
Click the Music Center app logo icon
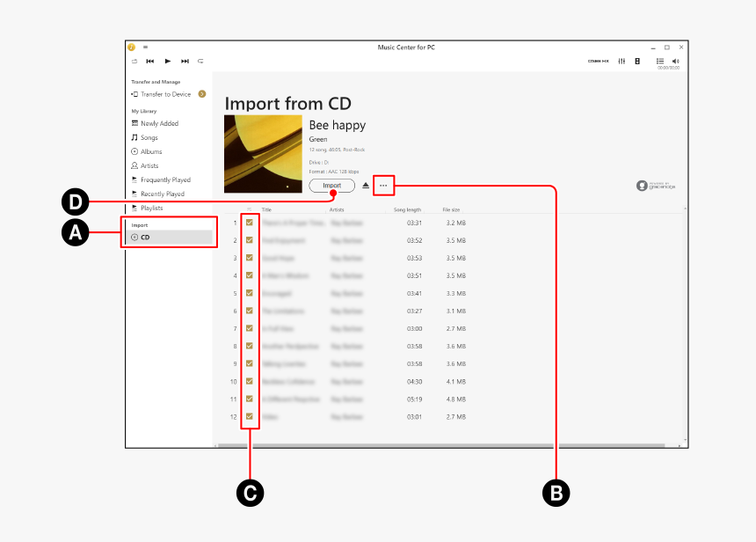click(x=131, y=47)
